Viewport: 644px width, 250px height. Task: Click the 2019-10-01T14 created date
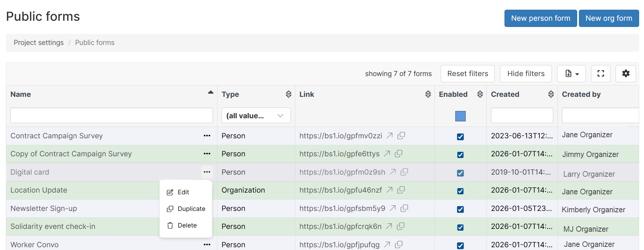click(x=521, y=172)
